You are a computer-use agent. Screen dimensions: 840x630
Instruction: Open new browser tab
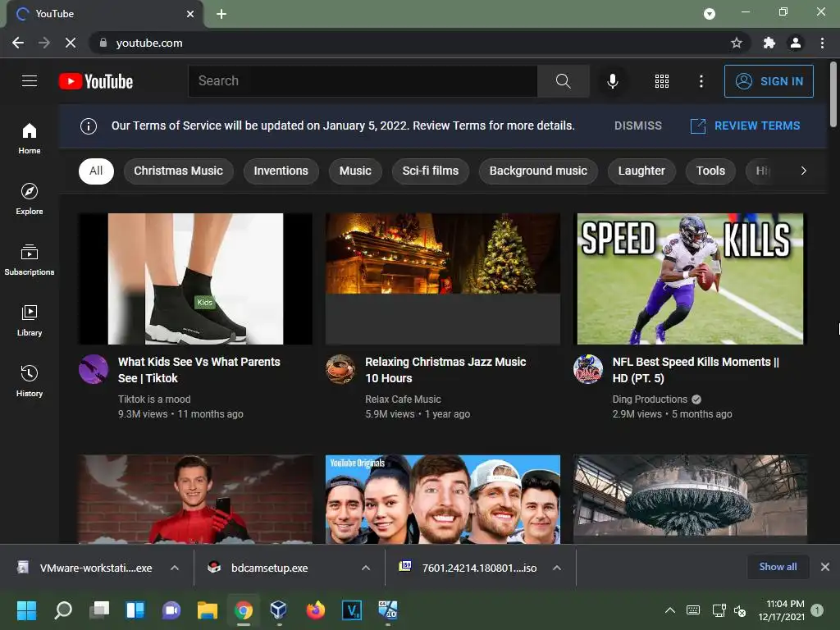(221, 14)
